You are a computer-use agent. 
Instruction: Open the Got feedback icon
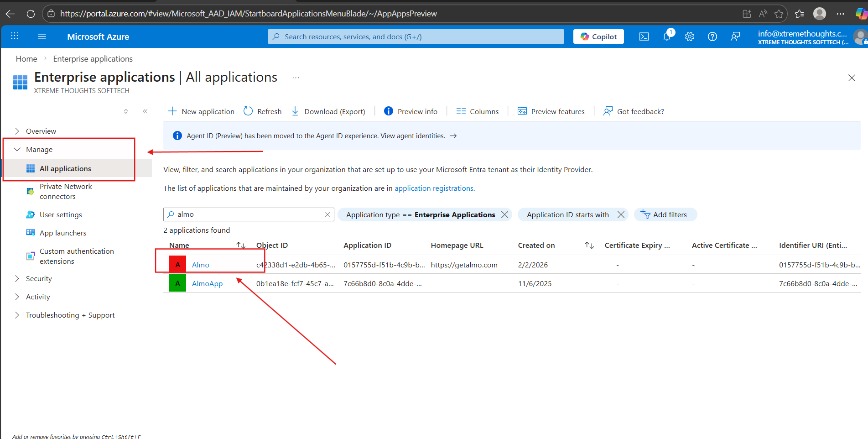click(607, 111)
